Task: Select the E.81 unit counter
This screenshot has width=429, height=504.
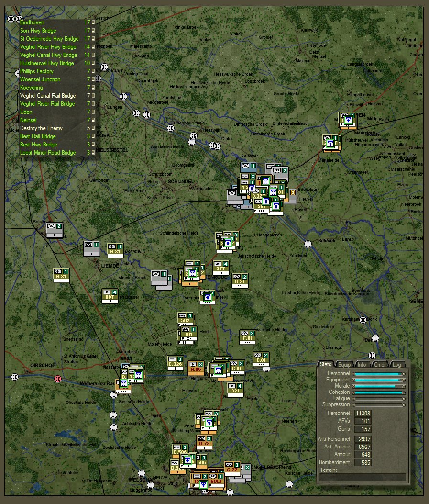Action: [261, 359]
